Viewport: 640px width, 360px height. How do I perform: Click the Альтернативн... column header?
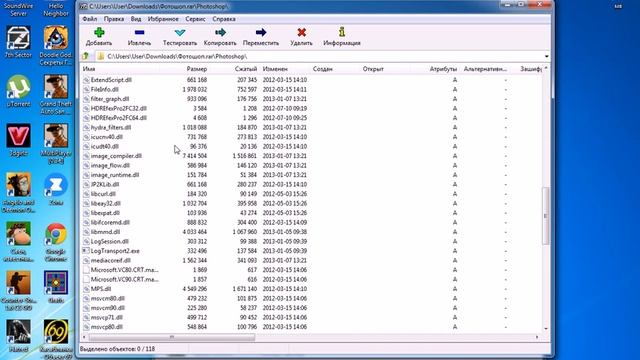485,69
